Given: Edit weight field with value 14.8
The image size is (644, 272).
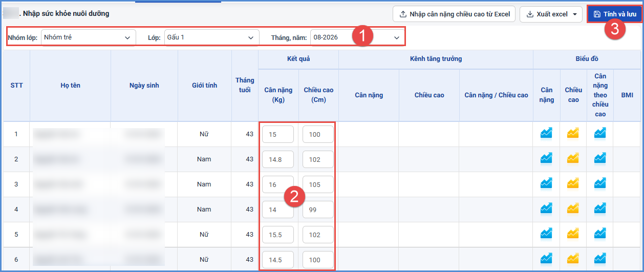Looking at the screenshot, I should coord(278,159).
